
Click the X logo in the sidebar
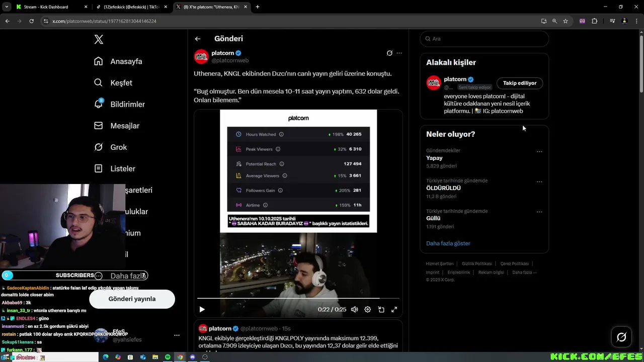(x=99, y=39)
